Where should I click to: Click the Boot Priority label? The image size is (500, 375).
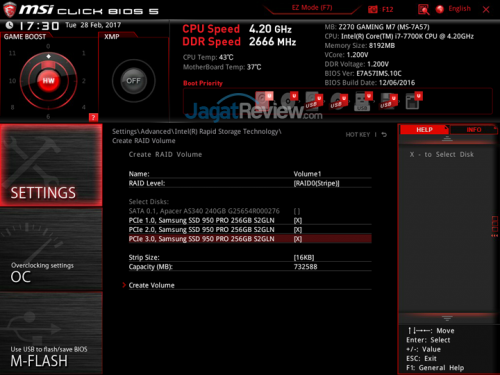click(203, 83)
